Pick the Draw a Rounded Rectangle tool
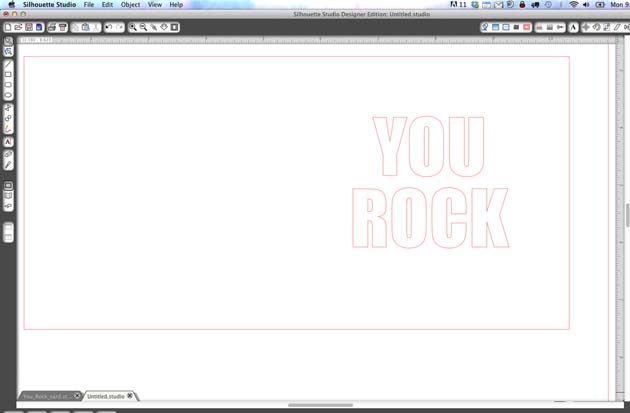The width and height of the screenshot is (630, 413). [8, 85]
